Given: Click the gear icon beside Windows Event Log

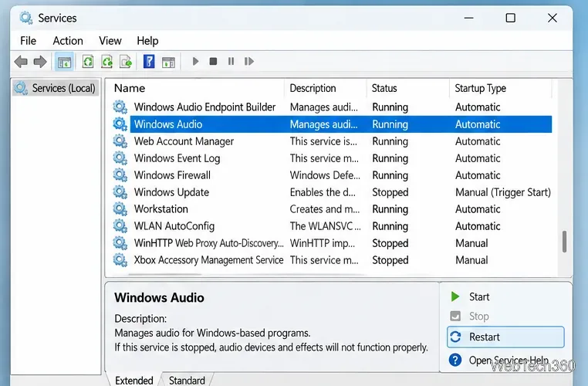Looking at the screenshot, I should (x=120, y=158).
